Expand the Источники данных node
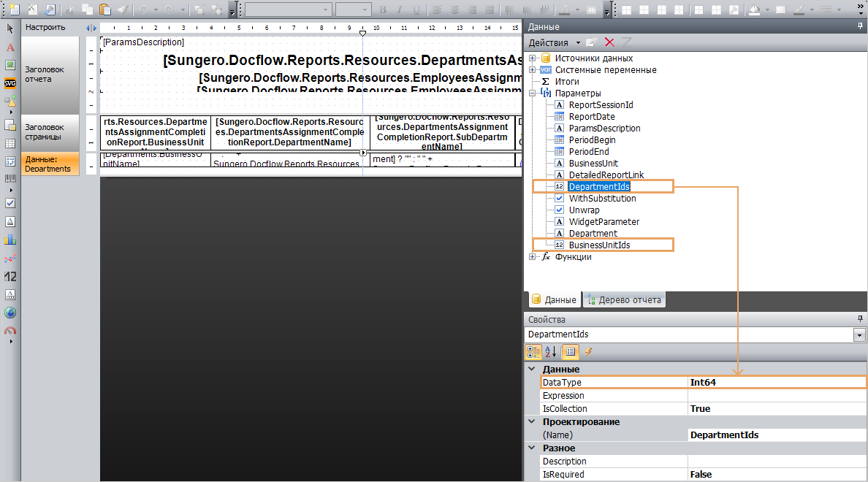The width and height of the screenshot is (868, 482). click(x=533, y=58)
